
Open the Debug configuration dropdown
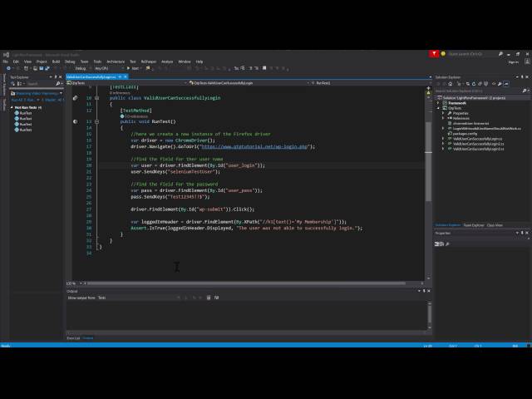click(82, 68)
